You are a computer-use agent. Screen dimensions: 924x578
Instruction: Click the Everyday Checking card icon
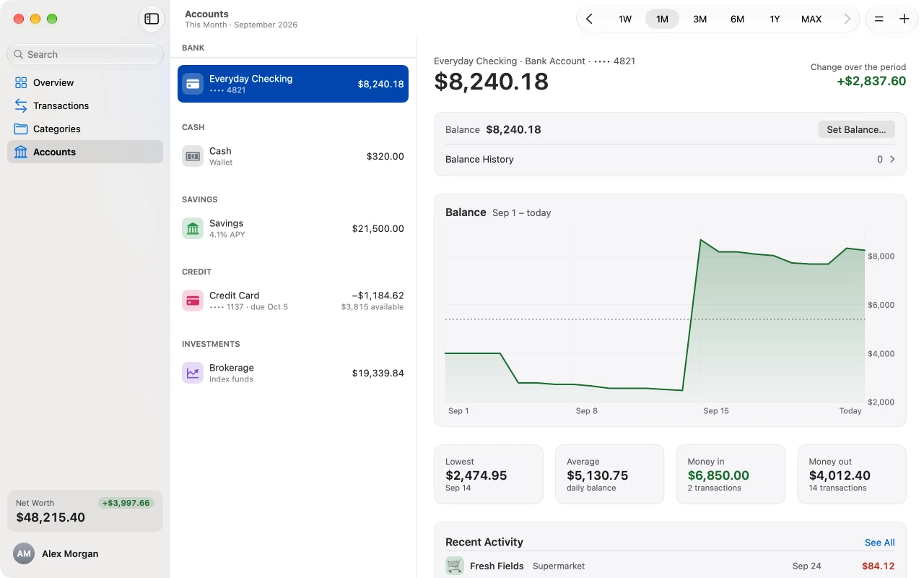[x=193, y=84]
